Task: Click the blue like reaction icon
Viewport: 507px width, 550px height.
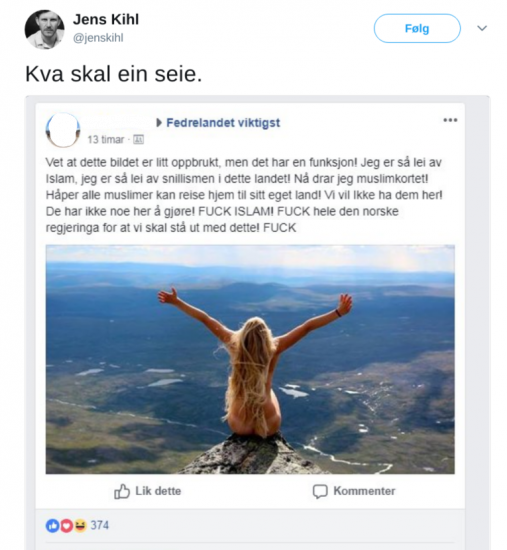Action: (x=53, y=525)
